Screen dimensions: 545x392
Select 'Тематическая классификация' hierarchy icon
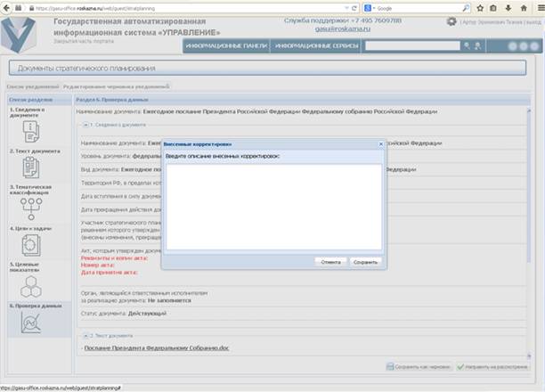[x=32, y=208]
